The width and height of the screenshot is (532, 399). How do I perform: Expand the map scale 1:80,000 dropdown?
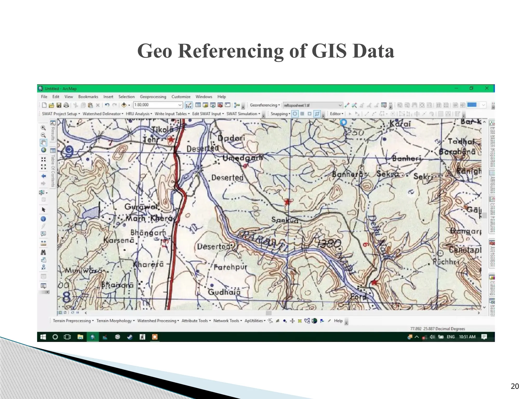tap(180, 105)
